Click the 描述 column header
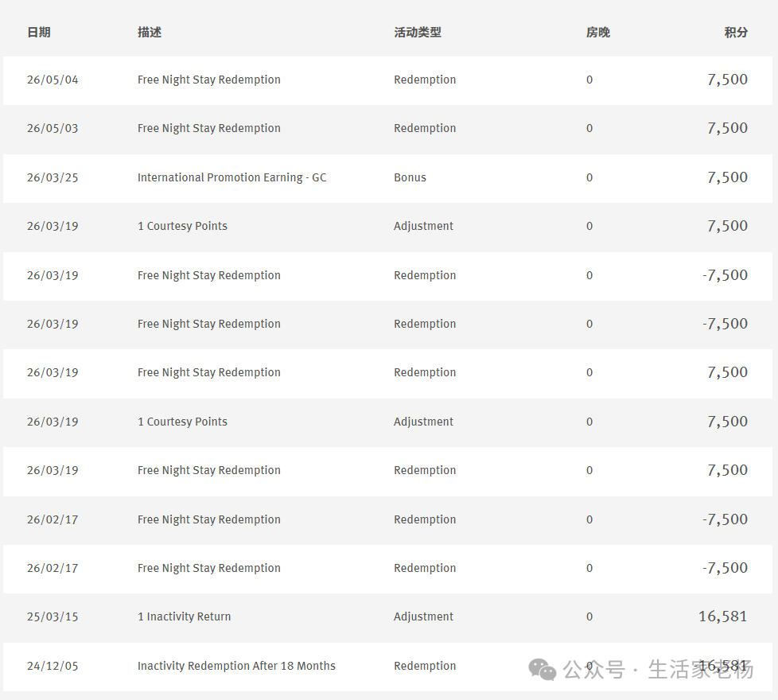Viewport: 778px width, 700px height. point(150,33)
